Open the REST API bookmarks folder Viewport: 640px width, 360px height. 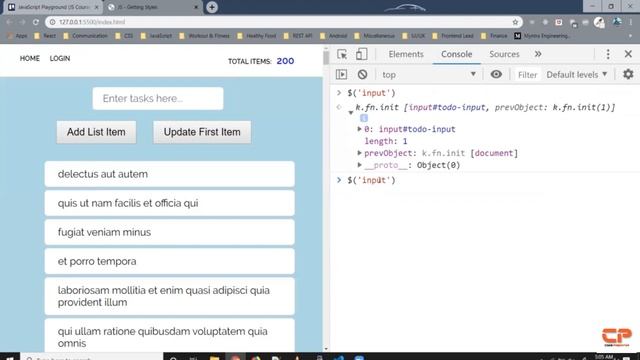(298, 36)
